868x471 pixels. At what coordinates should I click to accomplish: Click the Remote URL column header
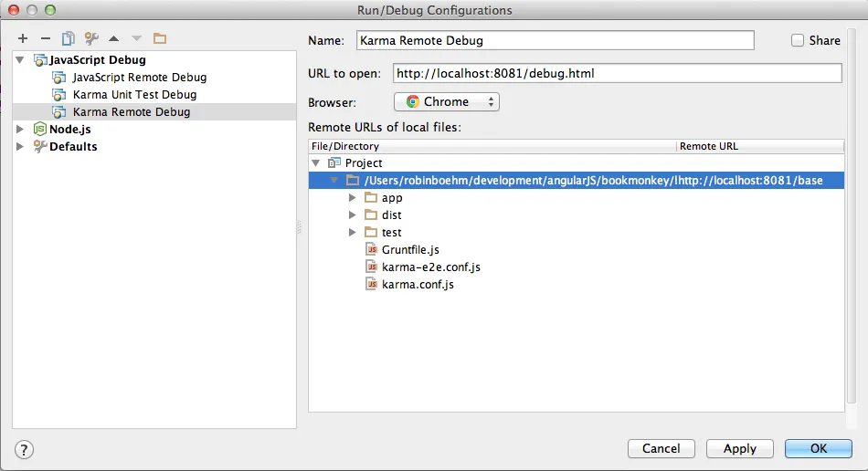[760, 146]
